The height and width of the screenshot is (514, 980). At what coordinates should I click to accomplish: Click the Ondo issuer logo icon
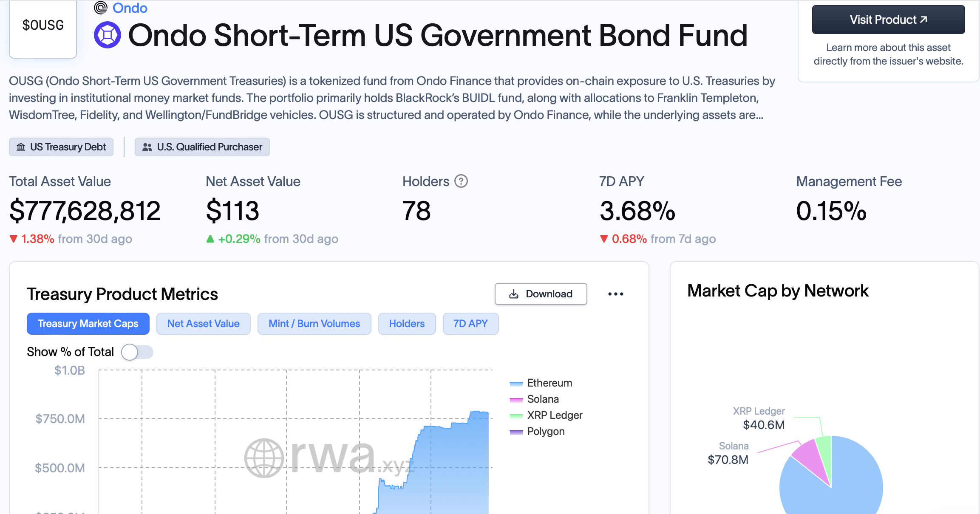[x=101, y=7]
